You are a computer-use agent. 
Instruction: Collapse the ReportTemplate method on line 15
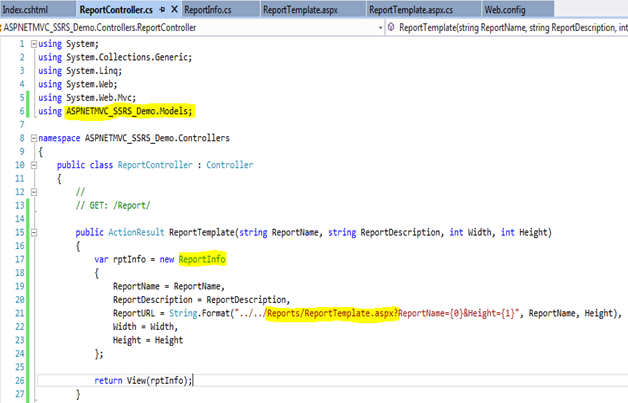(x=34, y=232)
